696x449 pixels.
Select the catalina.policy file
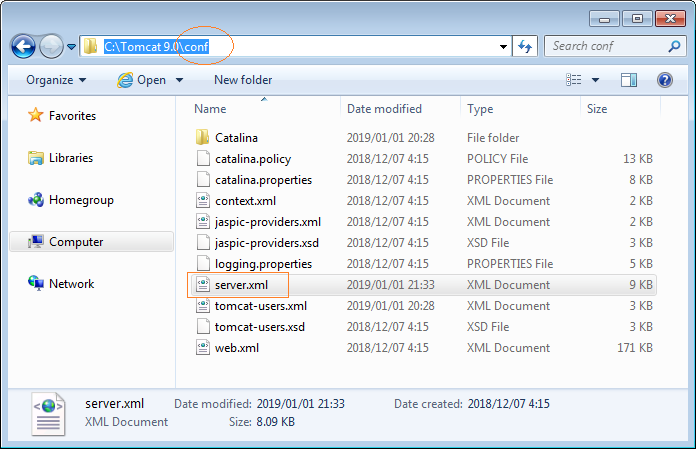tap(253, 159)
